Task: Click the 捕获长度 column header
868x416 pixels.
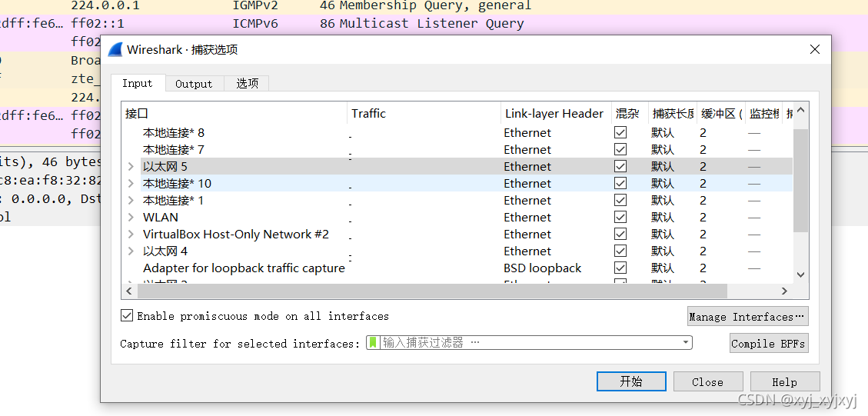Action: [x=672, y=114]
